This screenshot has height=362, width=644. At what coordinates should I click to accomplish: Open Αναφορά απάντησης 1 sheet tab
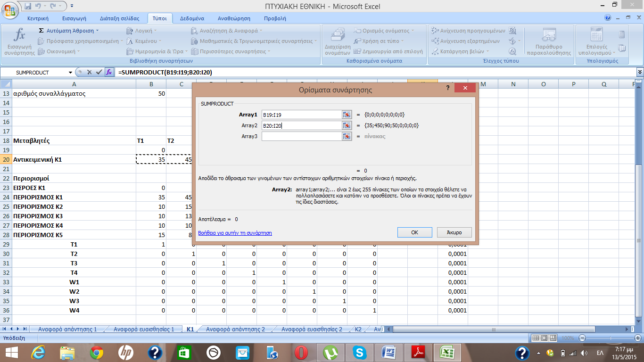(x=67, y=329)
